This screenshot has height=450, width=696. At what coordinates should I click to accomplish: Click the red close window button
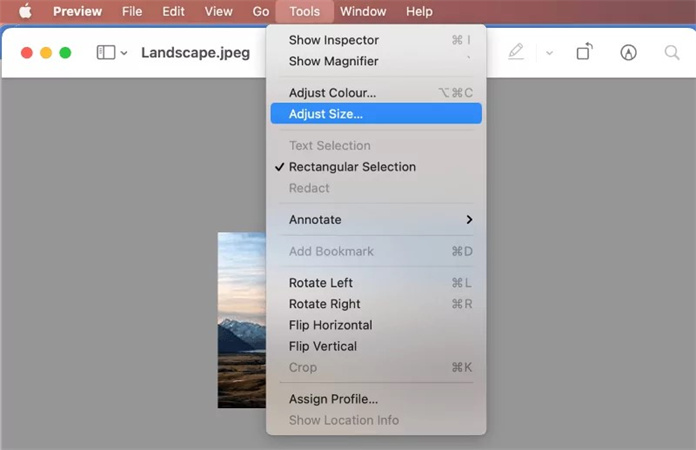click(27, 53)
